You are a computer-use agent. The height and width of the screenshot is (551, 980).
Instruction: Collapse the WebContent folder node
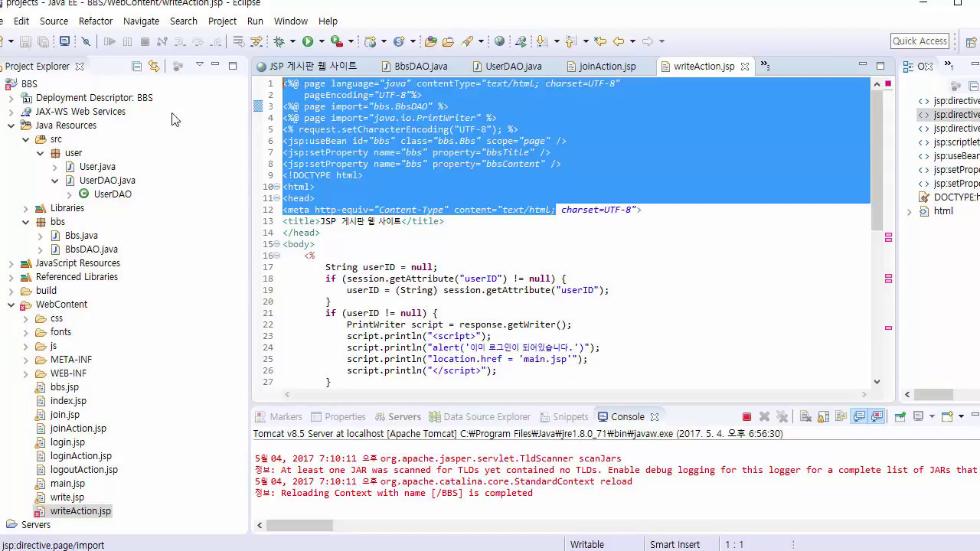[11, 305]
